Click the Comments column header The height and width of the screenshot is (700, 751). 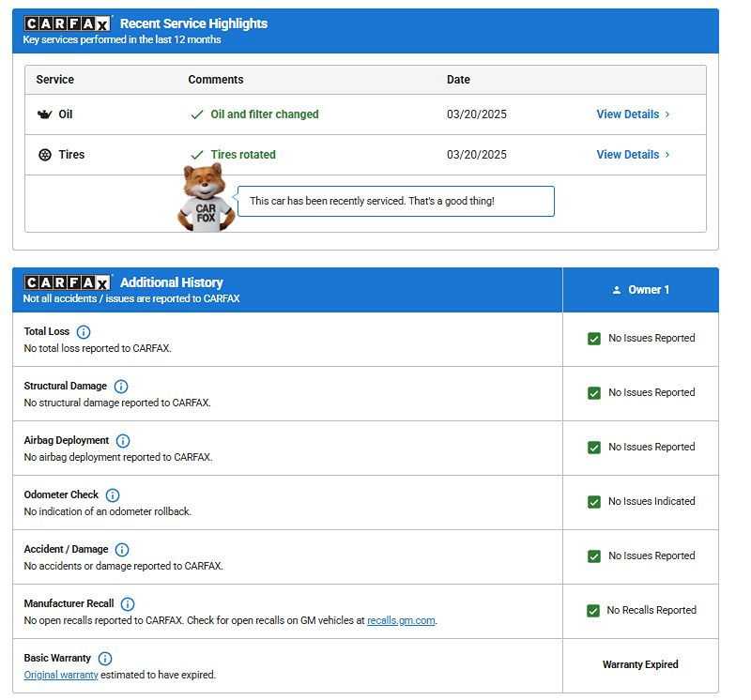click(x=216, y=80)
